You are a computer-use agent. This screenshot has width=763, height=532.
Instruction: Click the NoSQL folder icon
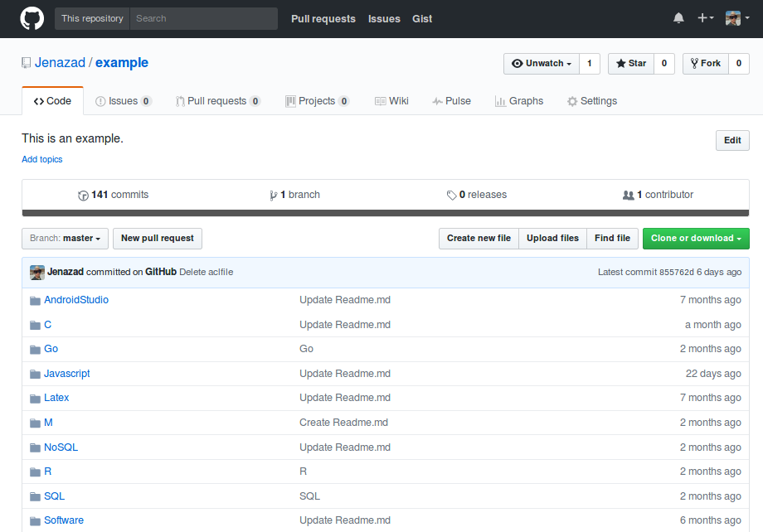click(x=35, y=447)
